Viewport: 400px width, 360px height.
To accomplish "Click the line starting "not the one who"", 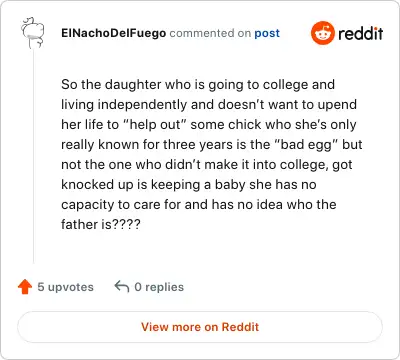I will (x=207, y=165).
